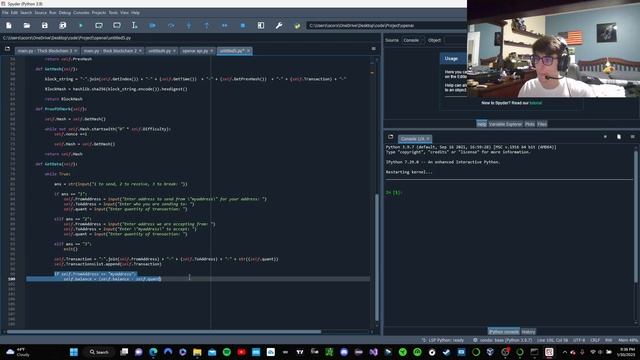Select the Help pane tab

pyautogui.click(x=482, y=124)
